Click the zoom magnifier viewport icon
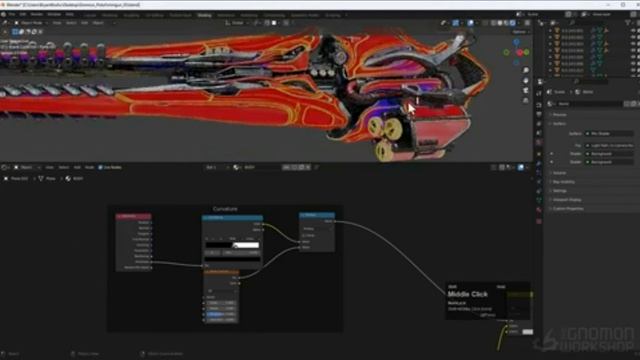 coord(526,70)
